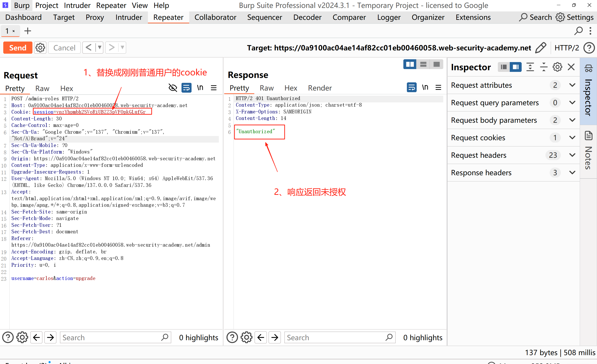Click Inspector collapse all sections icon
Image resolution: width=597 pixels, height=364 pixels.
(544, 67)
